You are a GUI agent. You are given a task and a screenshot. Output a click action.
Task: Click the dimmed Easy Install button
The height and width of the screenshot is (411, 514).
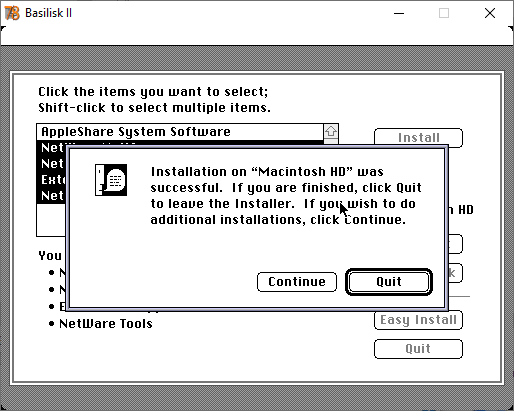[418, 320]
